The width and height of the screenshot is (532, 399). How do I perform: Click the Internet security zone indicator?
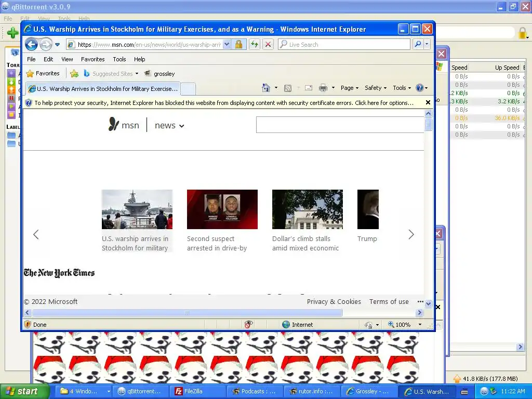click(x=298, y=325)
